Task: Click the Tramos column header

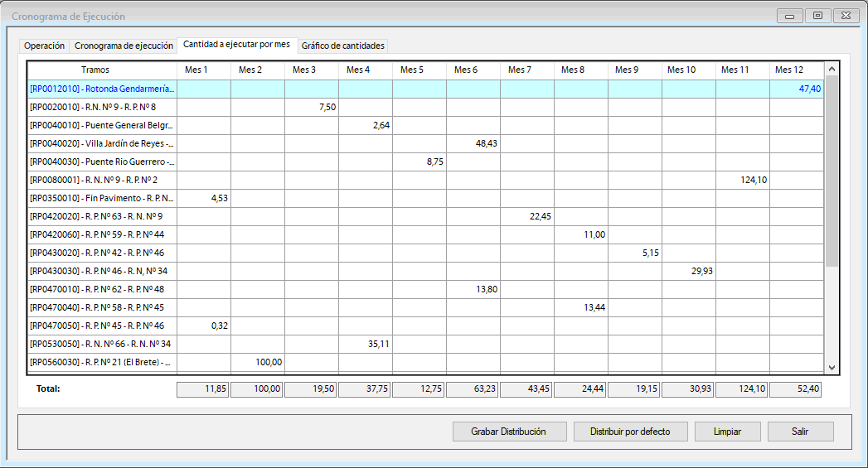Action: (95, 70)
